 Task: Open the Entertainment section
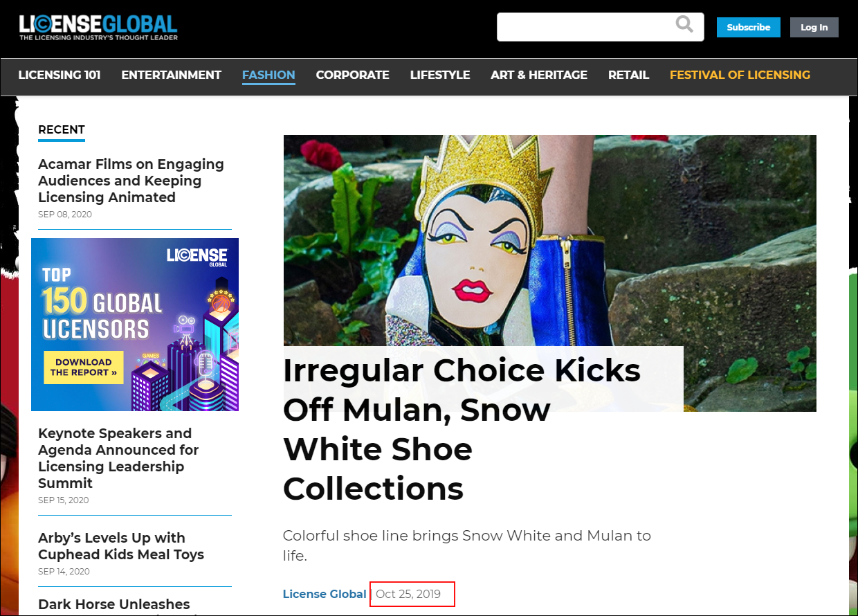(x=172, y=75)
